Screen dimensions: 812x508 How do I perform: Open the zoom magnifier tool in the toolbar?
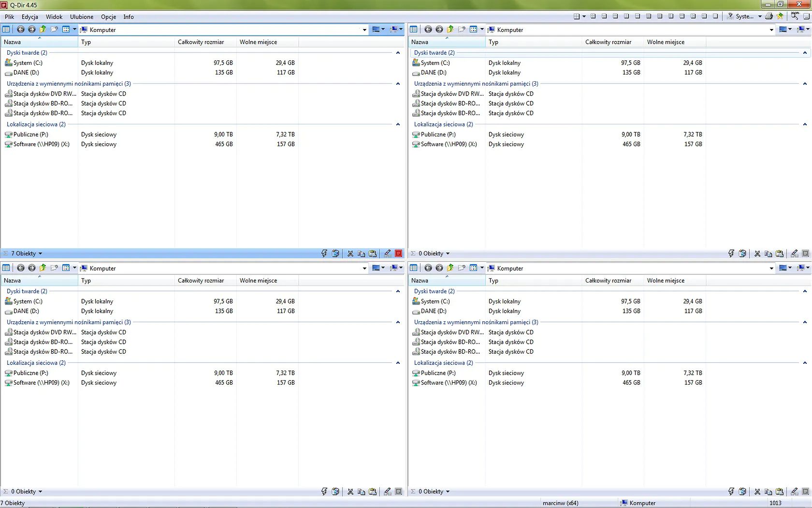point(795,16)
